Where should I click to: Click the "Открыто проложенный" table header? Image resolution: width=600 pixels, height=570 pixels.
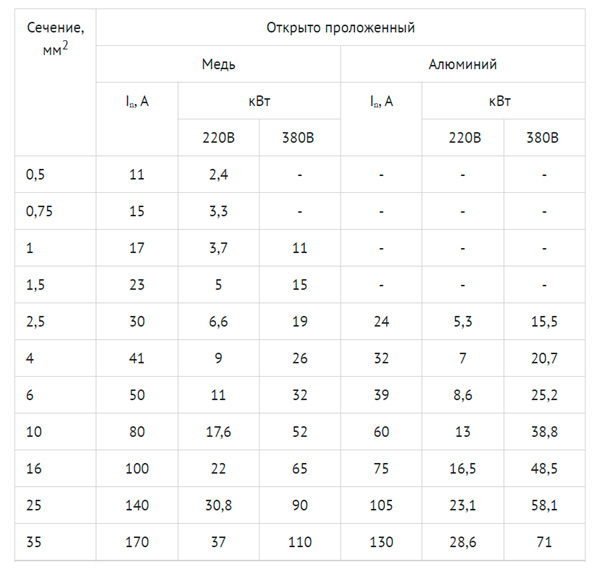[x=340, y=28]
